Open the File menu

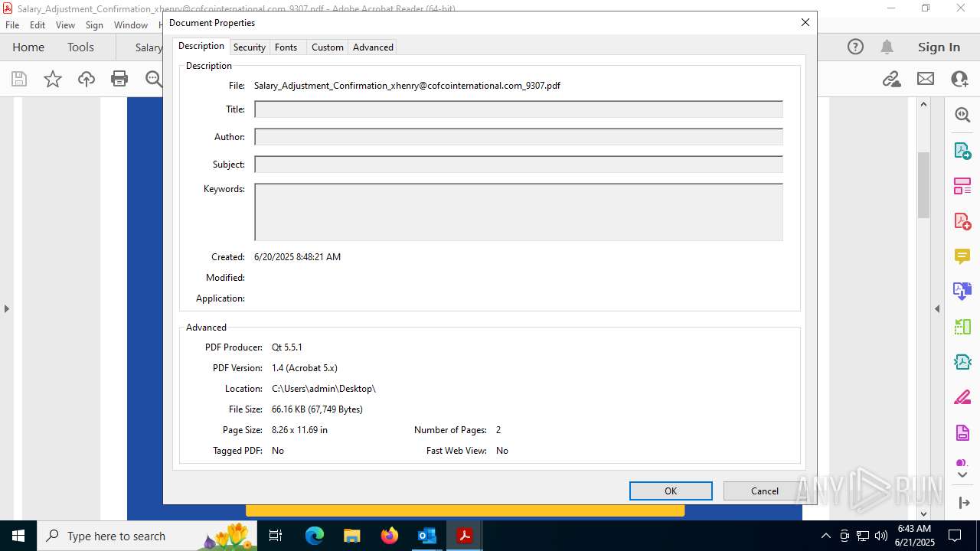pos(12,24)
